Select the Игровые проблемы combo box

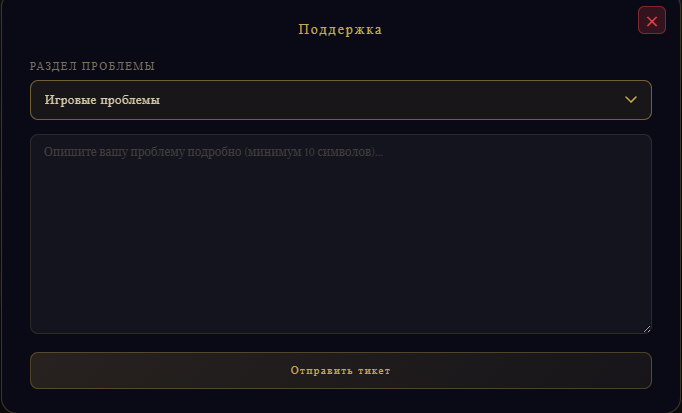pos(340,100)
